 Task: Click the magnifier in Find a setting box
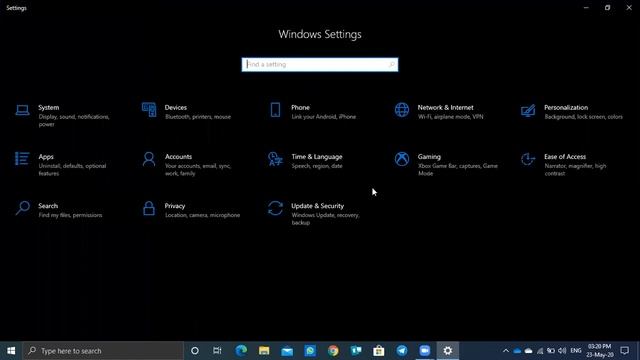click(391, 64)
